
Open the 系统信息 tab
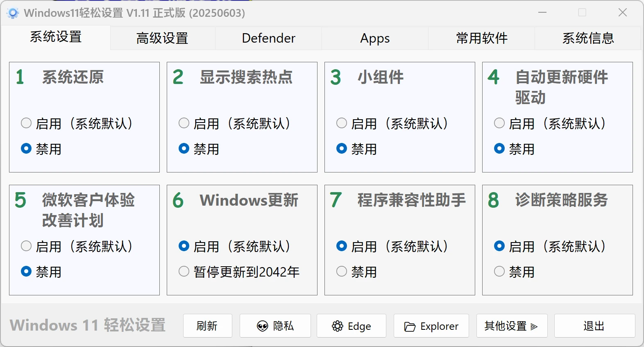[588, 38]
